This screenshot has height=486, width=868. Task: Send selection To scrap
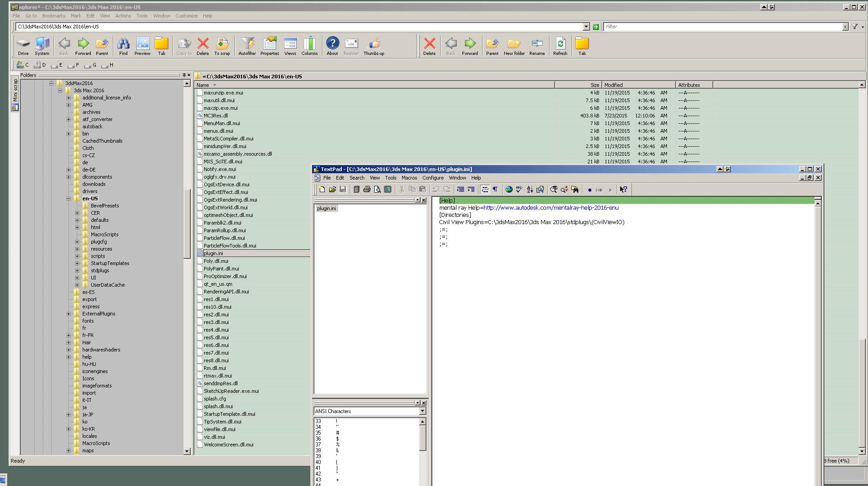(x=222, y=46)
